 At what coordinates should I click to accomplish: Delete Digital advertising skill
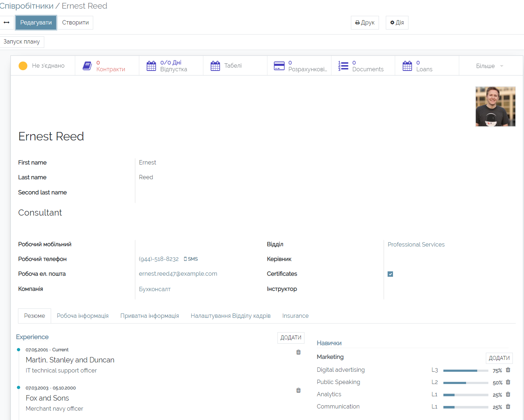point(508,370)
